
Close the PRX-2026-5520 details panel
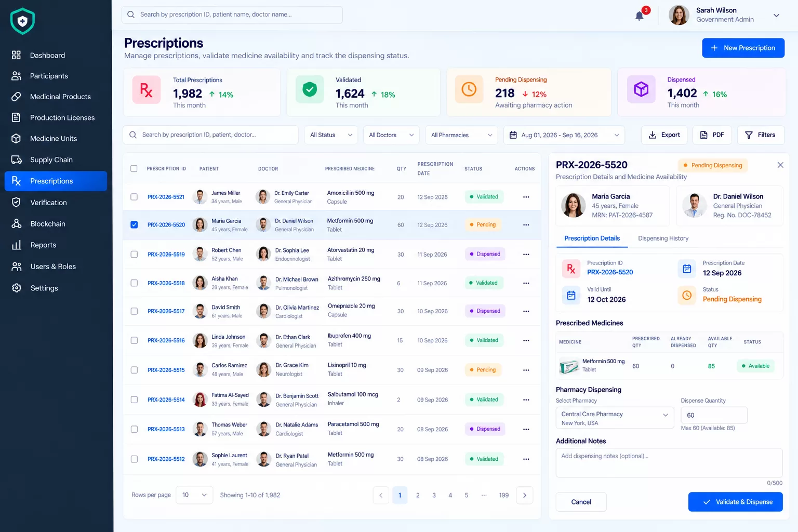[780, 165]
